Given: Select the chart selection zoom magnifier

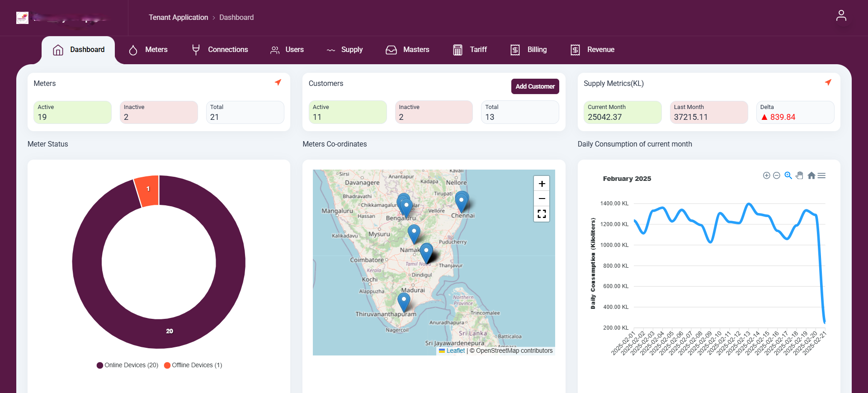Looking at the screenshot, I should tap(788, 175).
